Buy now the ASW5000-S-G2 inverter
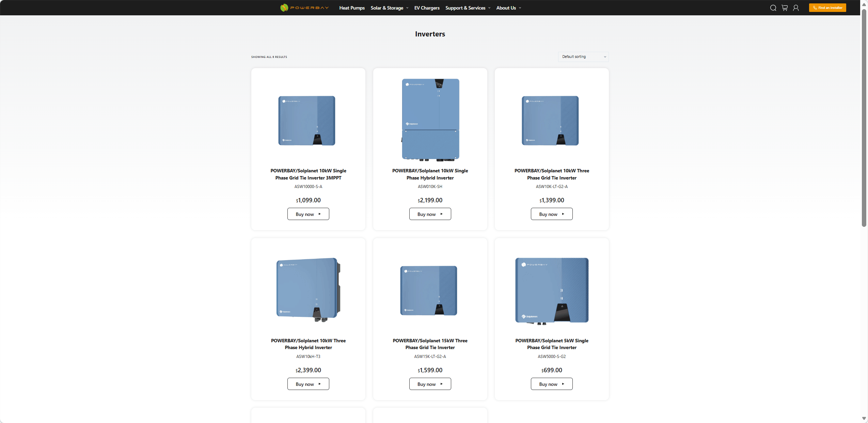The width and height of the screenshot is (868, 423). point(552,384)
